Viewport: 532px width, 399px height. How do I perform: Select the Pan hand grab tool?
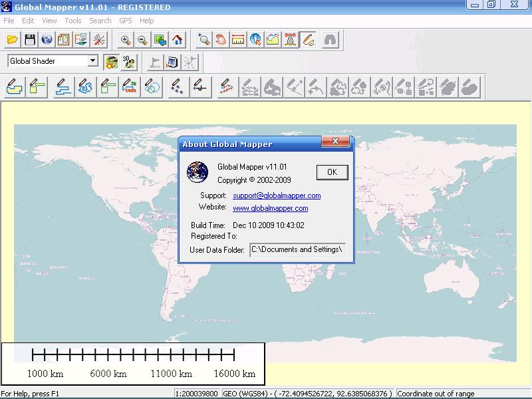pyautogui.click(x=221, y=40)
